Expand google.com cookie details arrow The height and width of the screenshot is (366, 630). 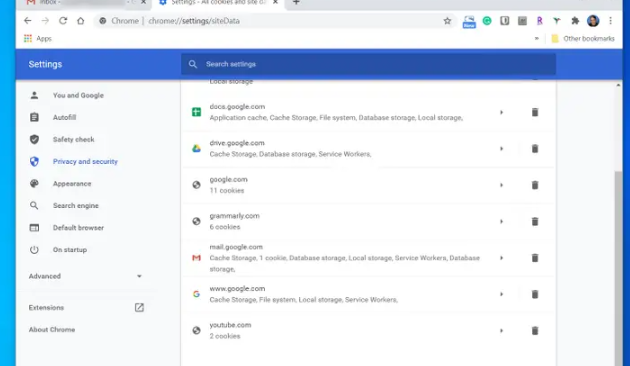501,185
